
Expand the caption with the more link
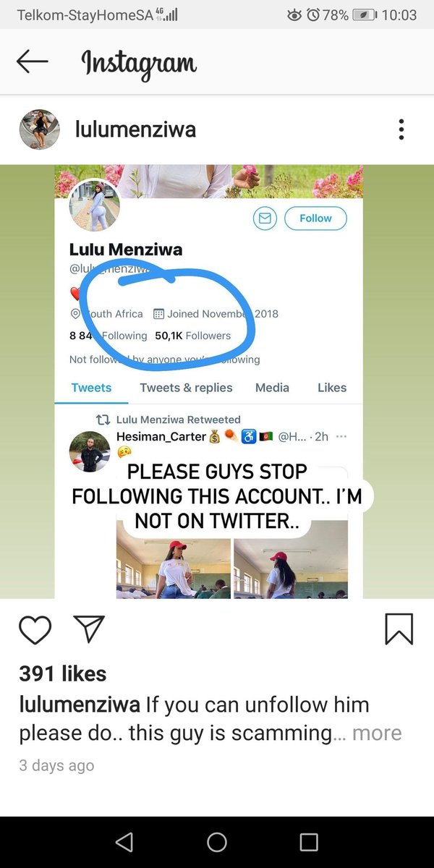pos(376,733)
